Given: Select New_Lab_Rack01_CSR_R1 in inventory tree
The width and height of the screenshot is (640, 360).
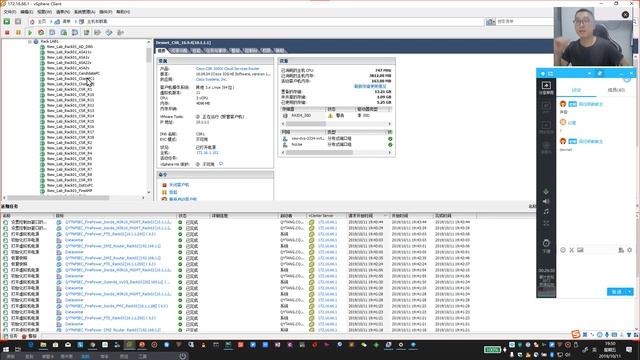Looking at the screenshot, I should click(69, 89).
